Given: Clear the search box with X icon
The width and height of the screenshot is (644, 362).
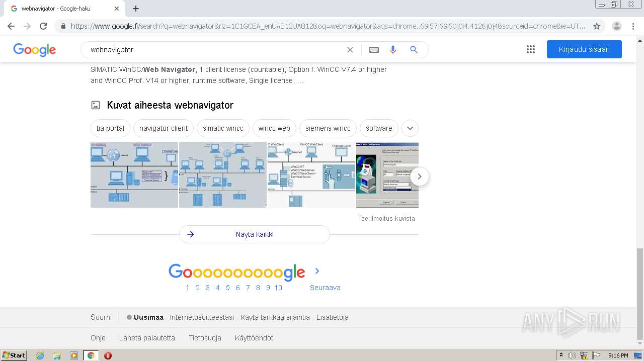Looking at the screenshot, I should (x=350, y=50).
